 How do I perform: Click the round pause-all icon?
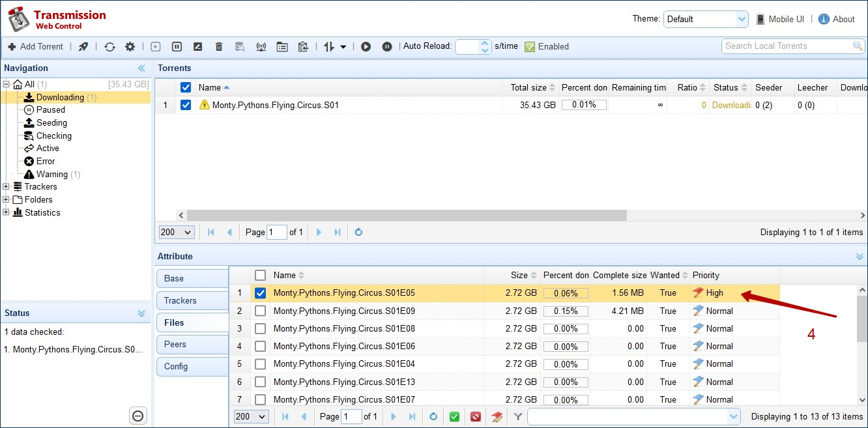387,46
